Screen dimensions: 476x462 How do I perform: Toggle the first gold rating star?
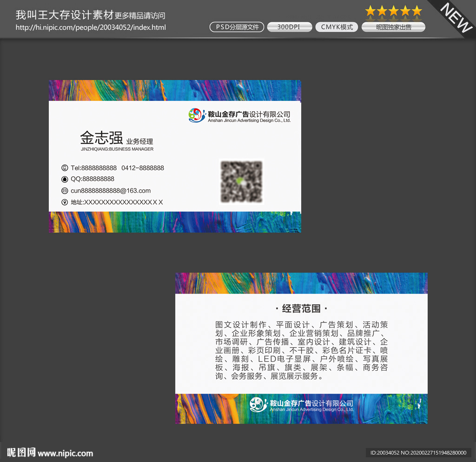371,11
